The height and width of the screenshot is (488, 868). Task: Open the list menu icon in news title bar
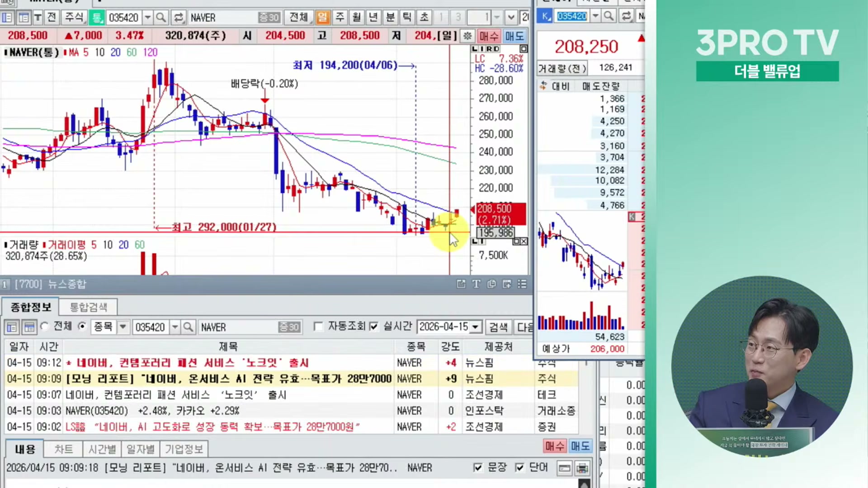tap(522, 284)
